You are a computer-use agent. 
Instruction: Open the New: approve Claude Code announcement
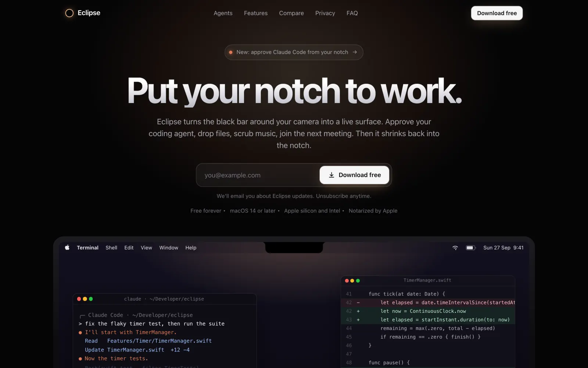click(294, 52)
